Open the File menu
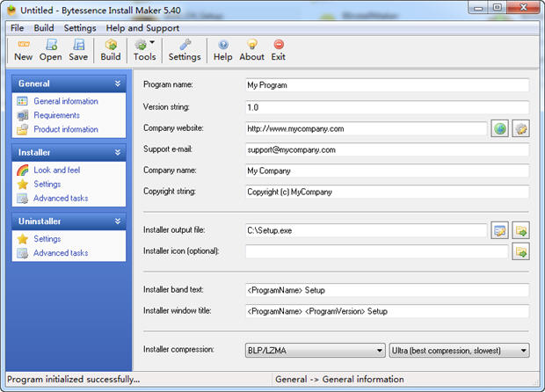Viewport: 545px width, 392px height. [x=17, y=28]
